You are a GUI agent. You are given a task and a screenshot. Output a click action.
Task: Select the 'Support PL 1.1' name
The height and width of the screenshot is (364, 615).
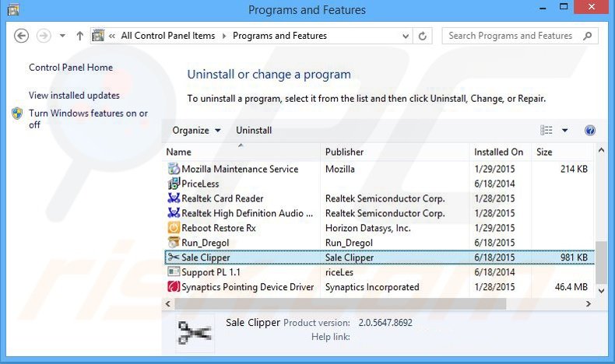click(x=211, y=272)
